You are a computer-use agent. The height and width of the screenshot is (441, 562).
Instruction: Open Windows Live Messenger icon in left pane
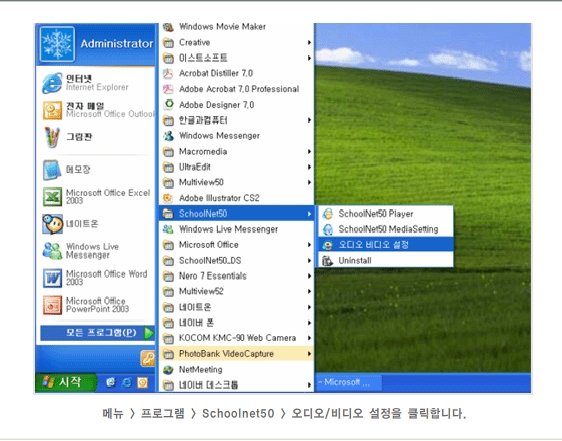click(52, 251)
